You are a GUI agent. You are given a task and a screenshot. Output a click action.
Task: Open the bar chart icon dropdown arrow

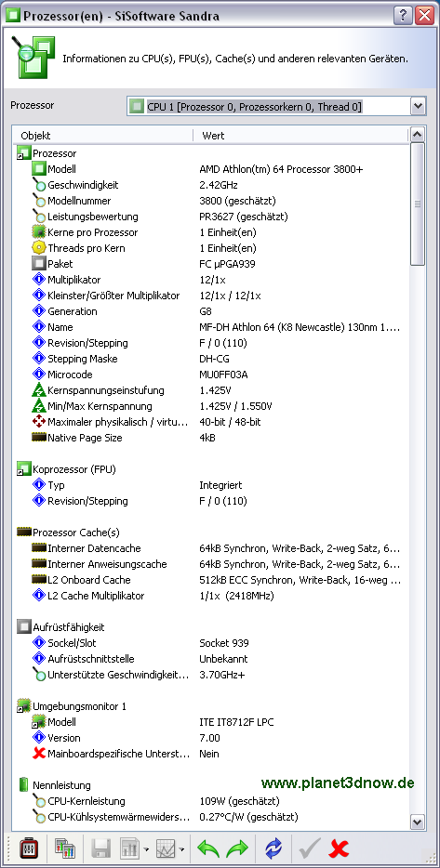tap(146, 848)
